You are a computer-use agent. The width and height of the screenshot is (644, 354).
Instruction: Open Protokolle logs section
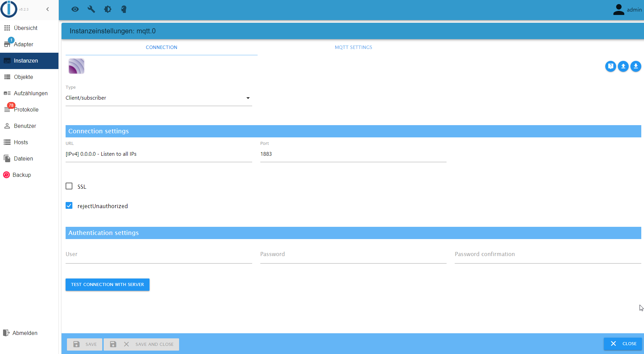(x=29, y=109)
